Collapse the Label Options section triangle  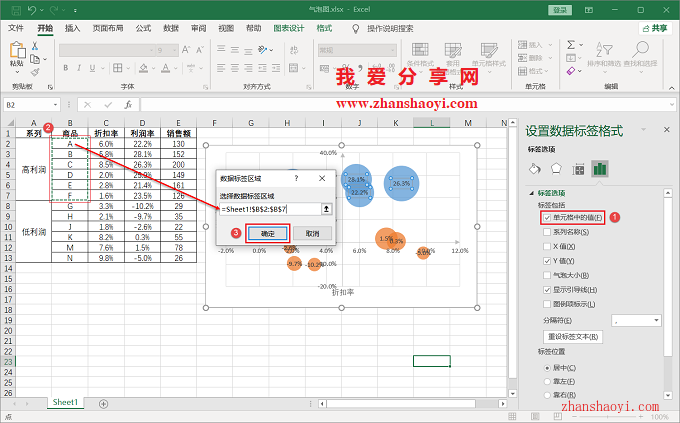coord(531,193)
